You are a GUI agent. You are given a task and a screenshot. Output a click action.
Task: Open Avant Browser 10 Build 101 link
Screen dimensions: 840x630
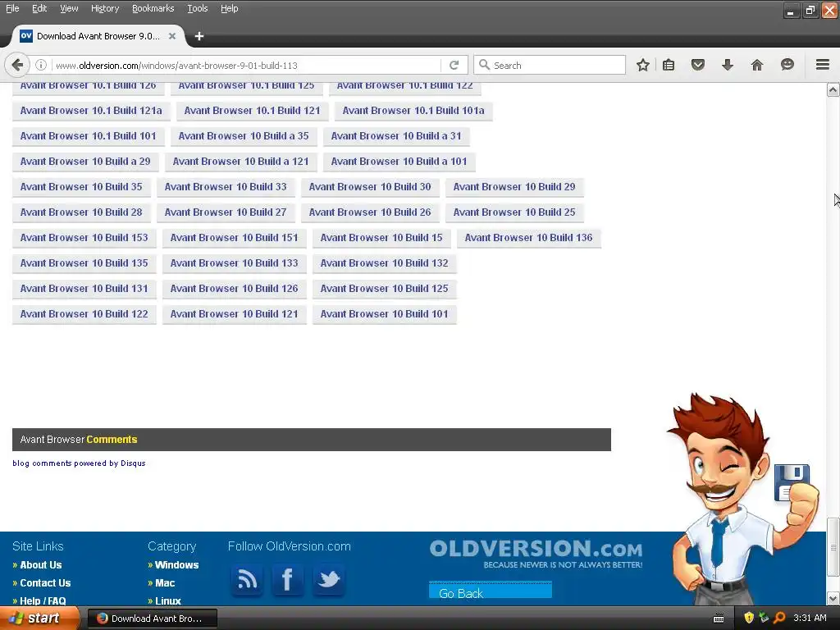(x=384, y=314)
